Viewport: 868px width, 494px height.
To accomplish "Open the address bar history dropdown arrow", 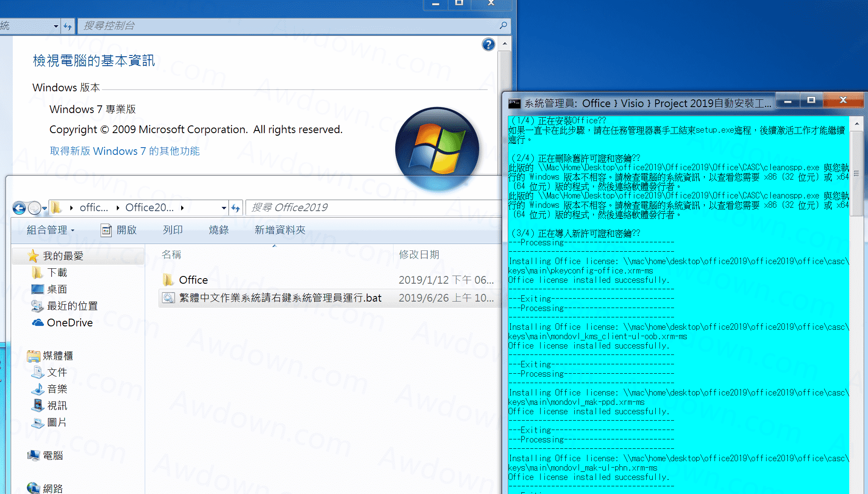I will tap(224, 208).
